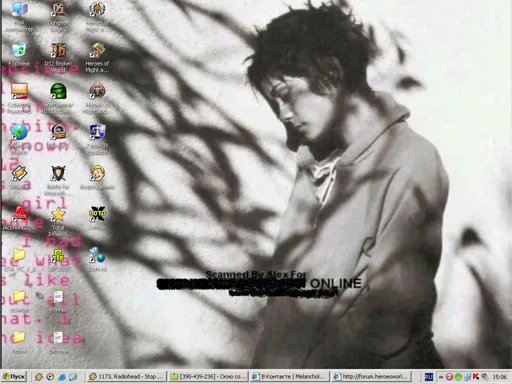Image resolution: width=512 pixels, height=384 pixels.
Task: Launch the Alcohol 120% shortcut
Action: click(x=19, y=214)
